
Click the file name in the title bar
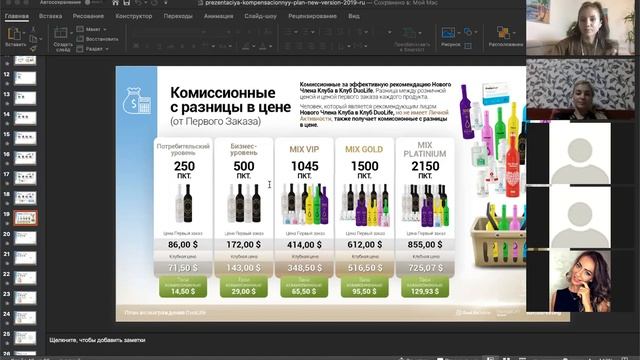point(285,3)
